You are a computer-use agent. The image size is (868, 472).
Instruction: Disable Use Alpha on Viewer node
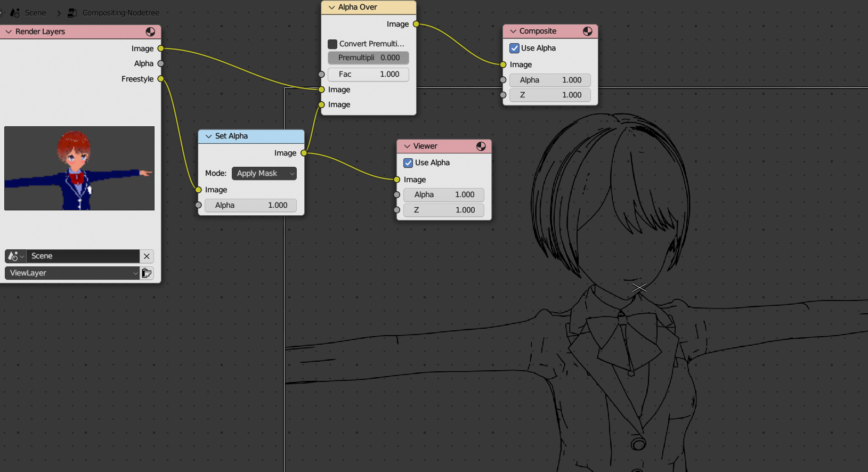[x=408, y=162]
